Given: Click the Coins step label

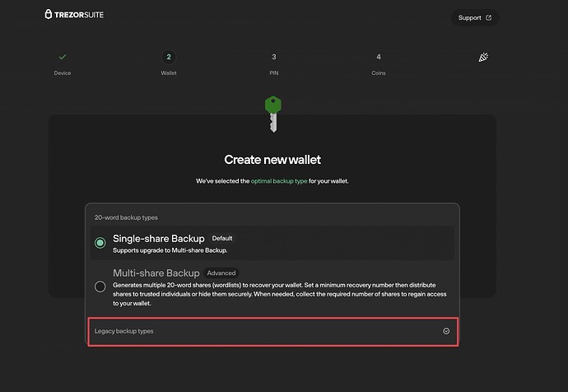Looking at the screenshot, I should [379, 72].
